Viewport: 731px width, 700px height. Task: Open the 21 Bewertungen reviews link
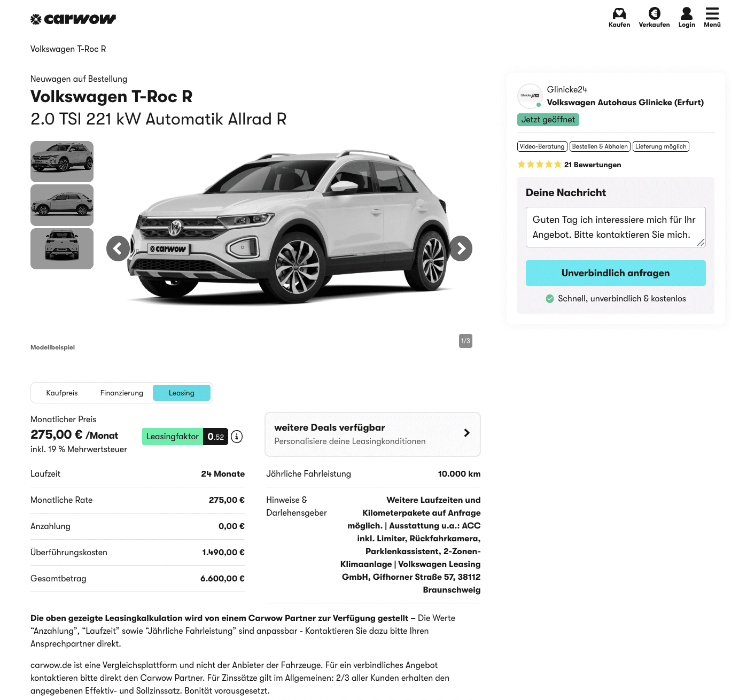593,165
